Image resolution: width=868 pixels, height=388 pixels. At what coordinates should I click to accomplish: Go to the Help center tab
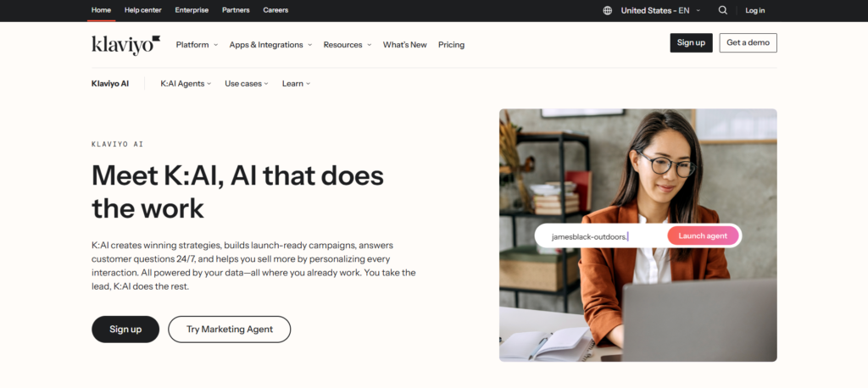click(x=142, y=10)
